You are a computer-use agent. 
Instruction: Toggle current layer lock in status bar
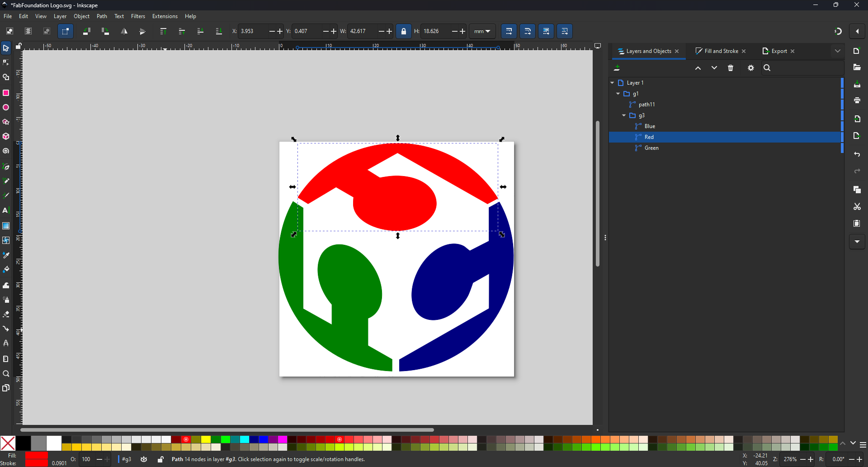tap(160, 459)
